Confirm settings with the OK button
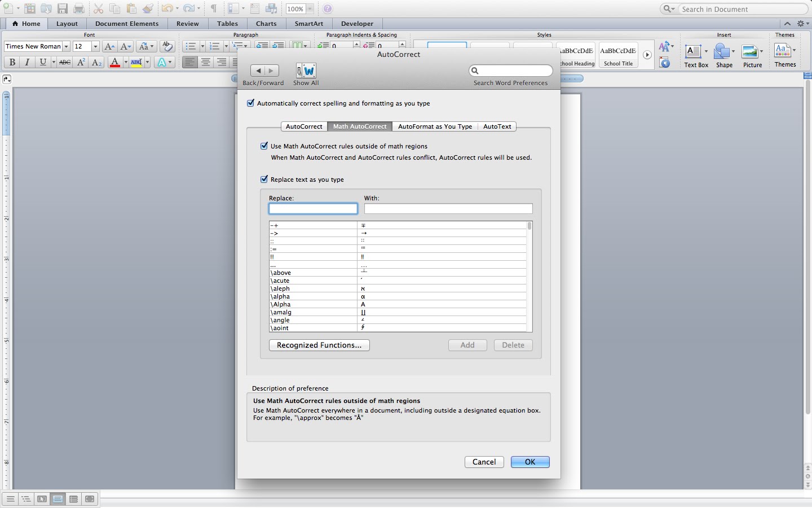The image size is (812, 508). (529, 462)
